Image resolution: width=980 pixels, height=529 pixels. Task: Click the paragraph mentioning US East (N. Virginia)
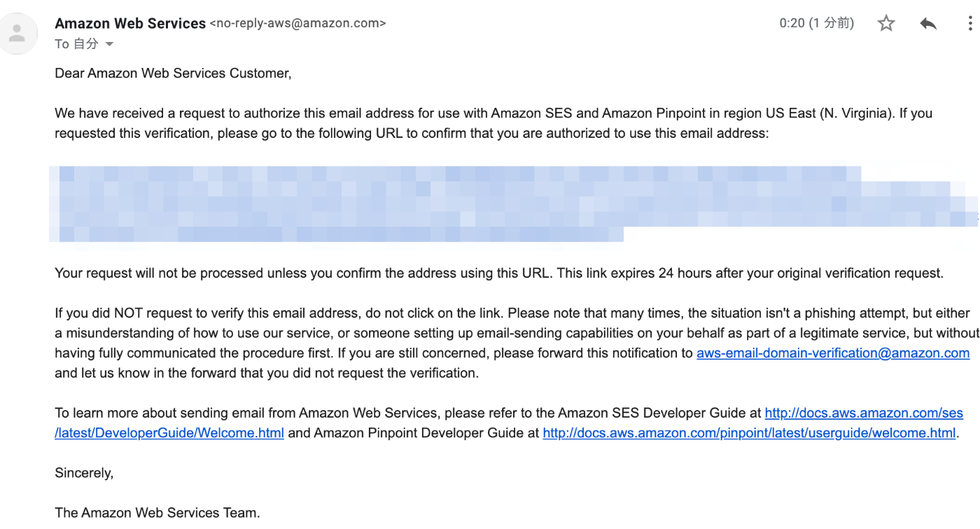[x=493, y=123]
